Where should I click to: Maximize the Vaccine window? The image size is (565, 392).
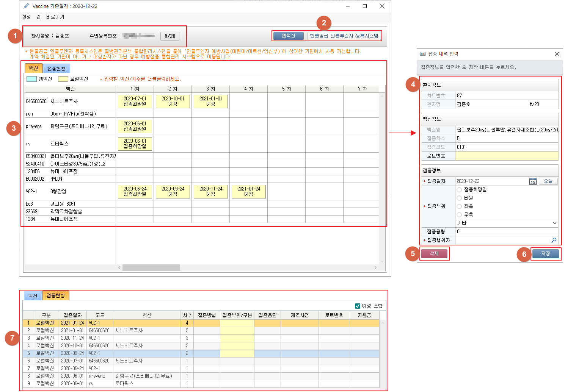click(x=365, y=6)
